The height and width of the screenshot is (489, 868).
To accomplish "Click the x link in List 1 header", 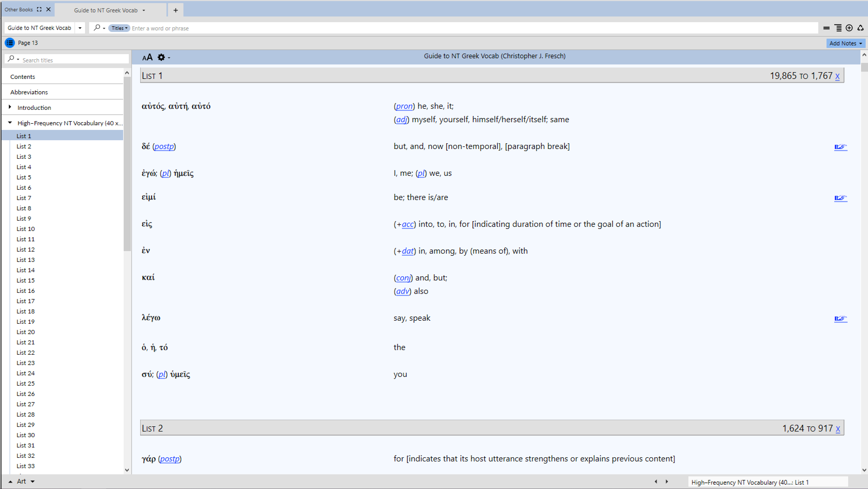I will (837, 76).
